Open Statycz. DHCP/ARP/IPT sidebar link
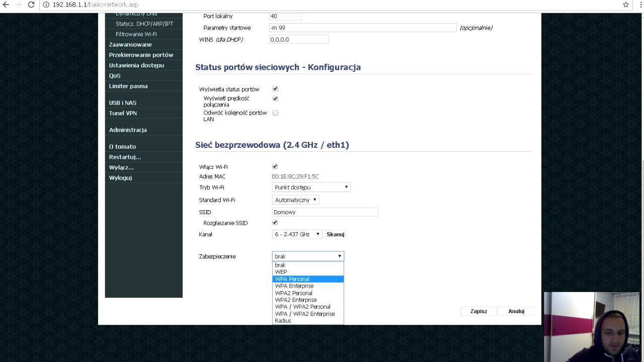 [144, 24]
